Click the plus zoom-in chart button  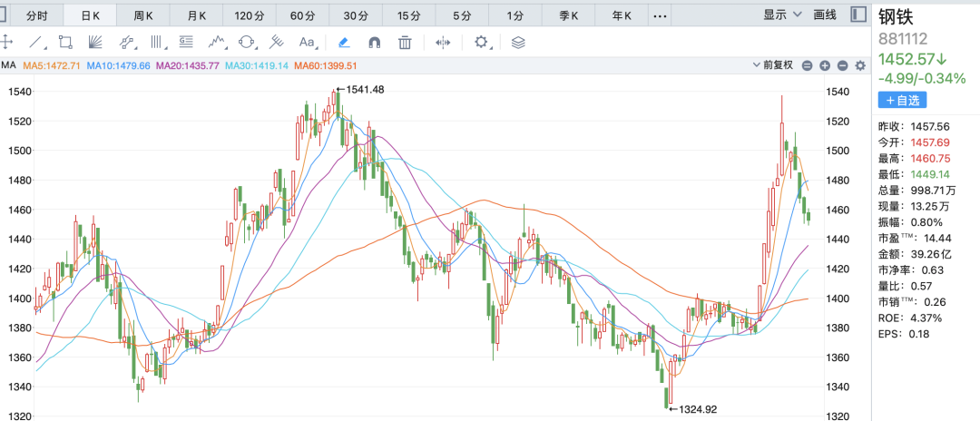click(x=825, y=65)
